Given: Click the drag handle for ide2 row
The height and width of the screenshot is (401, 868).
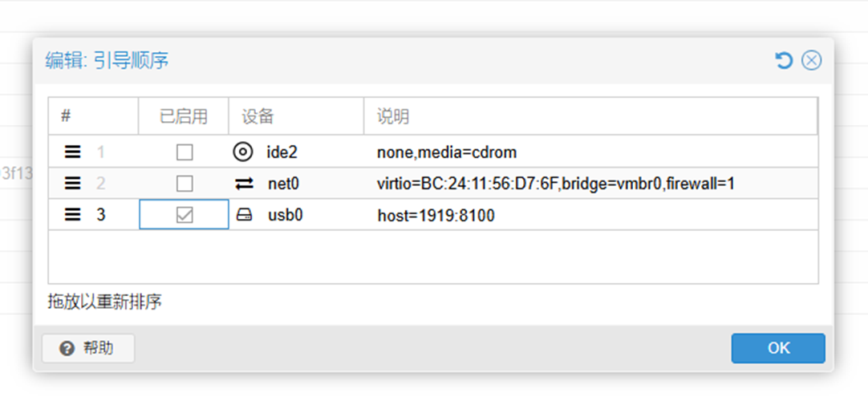Looking at the screenshot, I should (x=72, y=152).
